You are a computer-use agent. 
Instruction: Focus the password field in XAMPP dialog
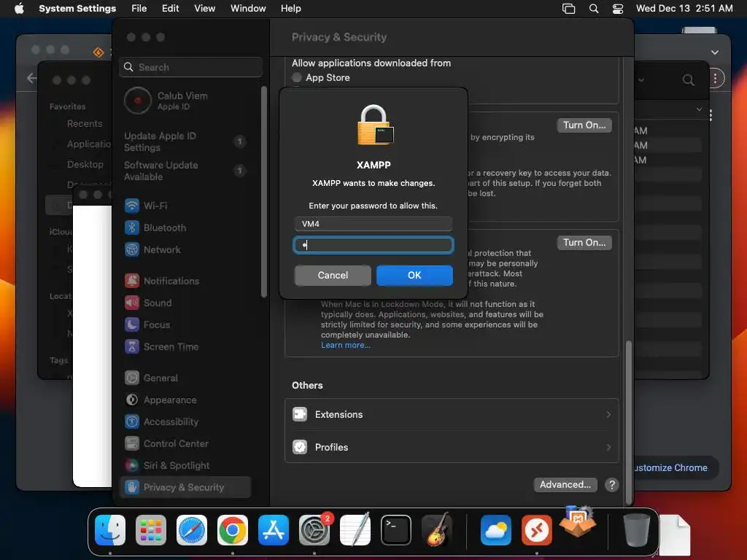pyautogui.click(x=373, y=245)
